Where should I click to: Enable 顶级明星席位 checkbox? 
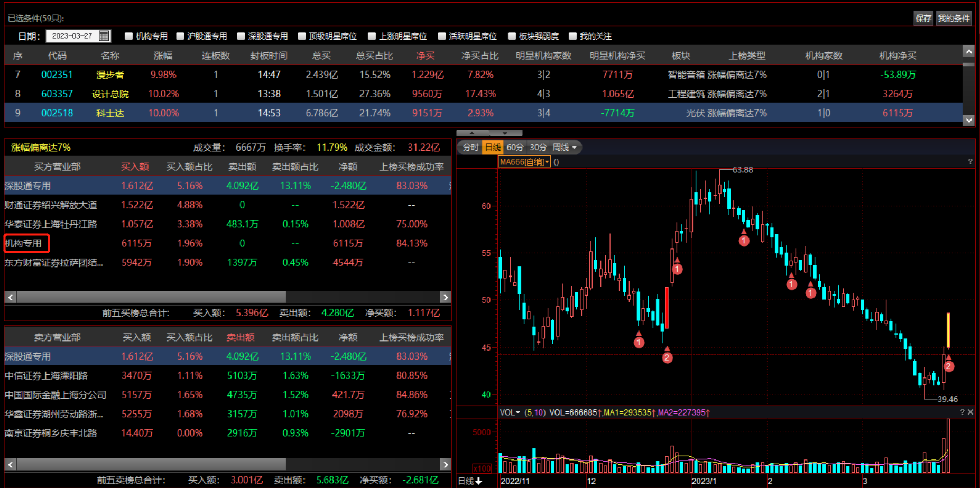(302, 36)
